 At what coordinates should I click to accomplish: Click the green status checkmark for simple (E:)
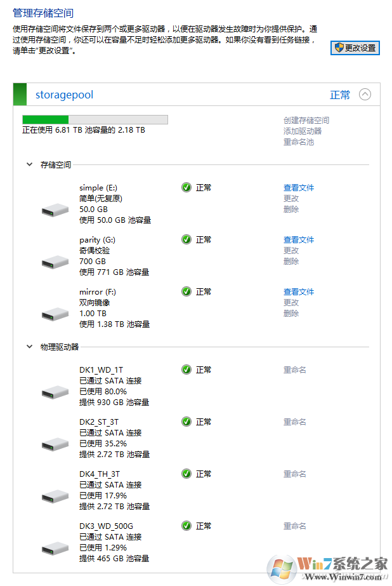tap(186, 187)
